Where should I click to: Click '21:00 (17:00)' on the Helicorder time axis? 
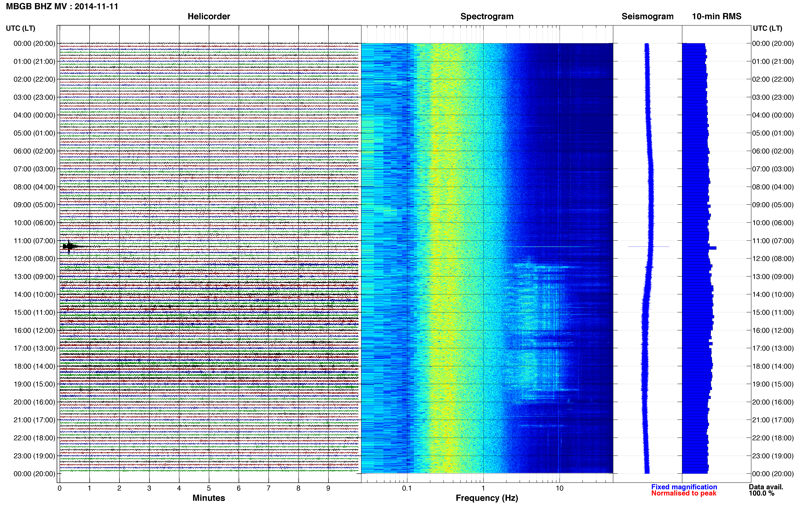34,420
